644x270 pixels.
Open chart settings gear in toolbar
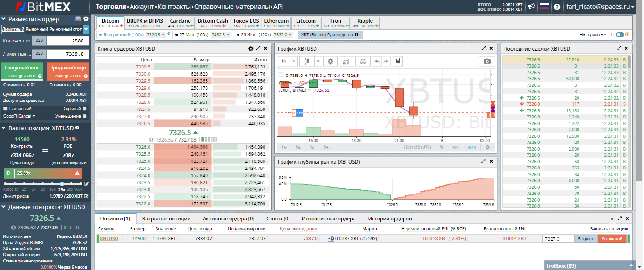click(x=330, y=61)
